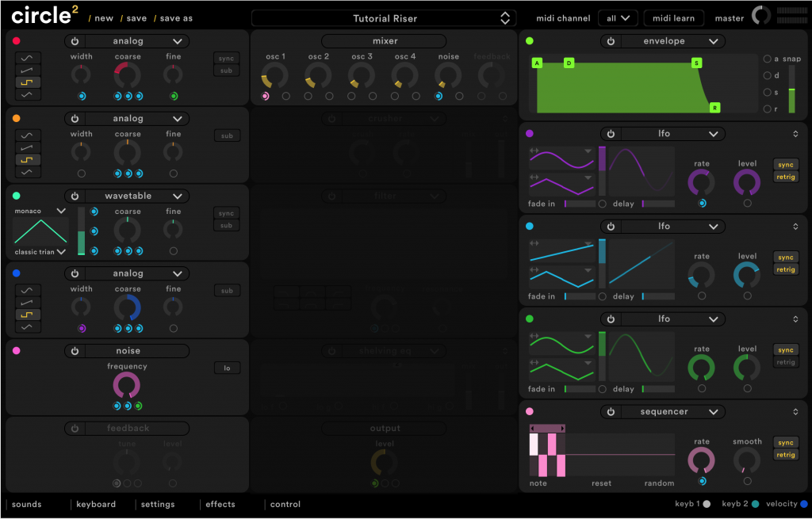Click the master volume knob
Image resolution: width=812 pixels, height=519 pixels.
click(x=760, y=16)
